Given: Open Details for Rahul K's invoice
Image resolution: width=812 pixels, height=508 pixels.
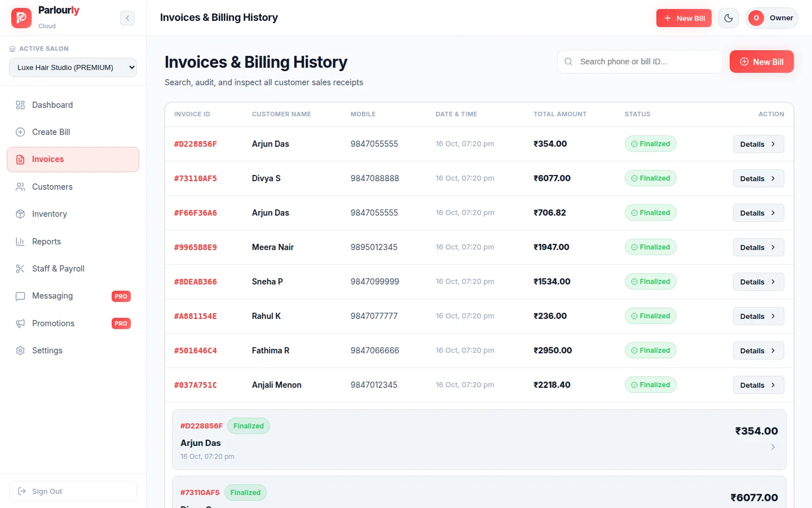Looking at the screenshot, I should pyautogui.click(x=758, y=316).
